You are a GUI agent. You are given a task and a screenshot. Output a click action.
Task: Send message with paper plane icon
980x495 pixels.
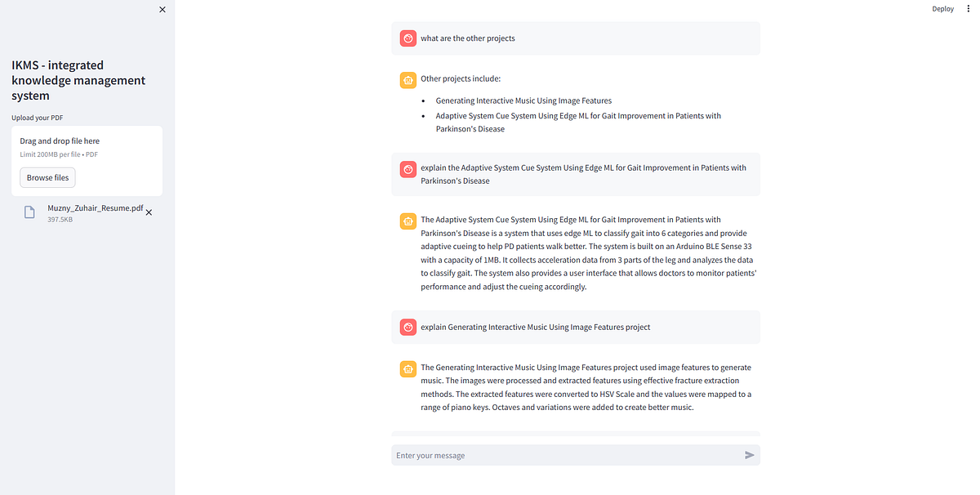(750, 455)
